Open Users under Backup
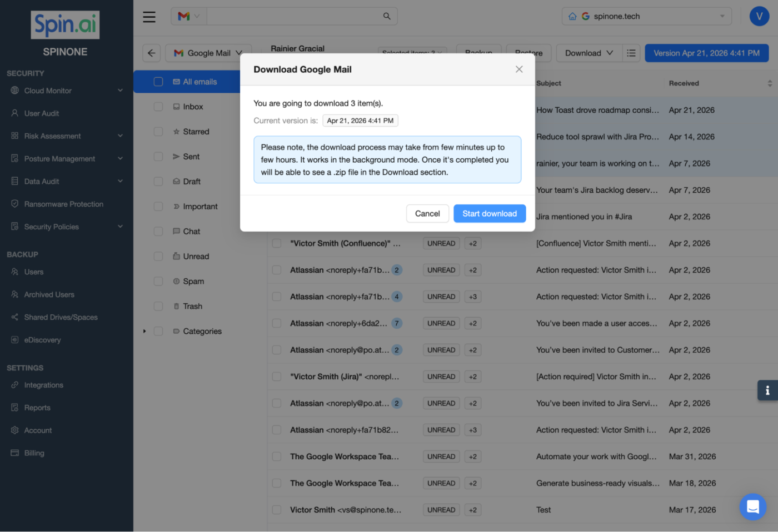This screenshot has height=532, width=778. (x=33, y=272)
